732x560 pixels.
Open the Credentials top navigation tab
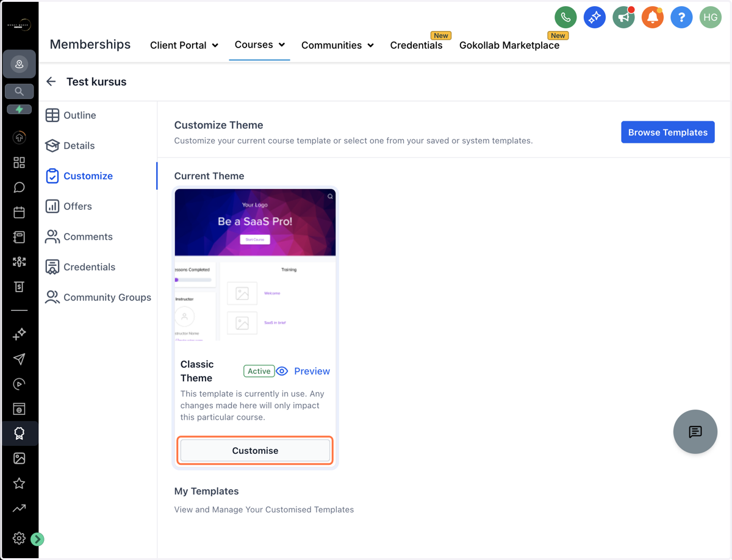(417, 45)
